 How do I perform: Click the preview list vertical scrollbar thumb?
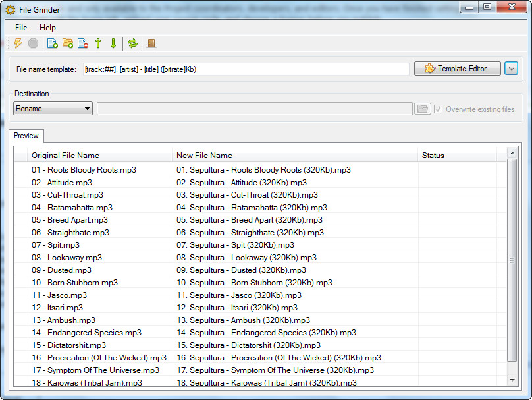coord(512,260)
